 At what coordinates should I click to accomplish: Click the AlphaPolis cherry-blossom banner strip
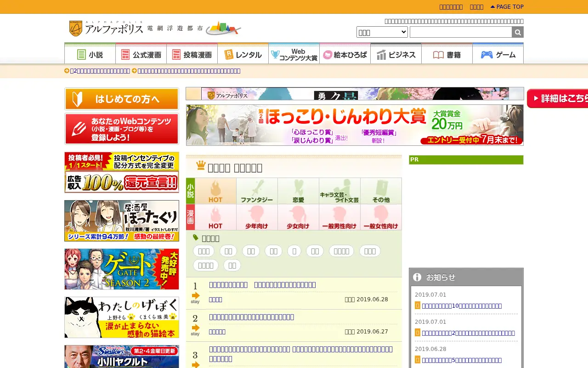(x=355, y=94)
